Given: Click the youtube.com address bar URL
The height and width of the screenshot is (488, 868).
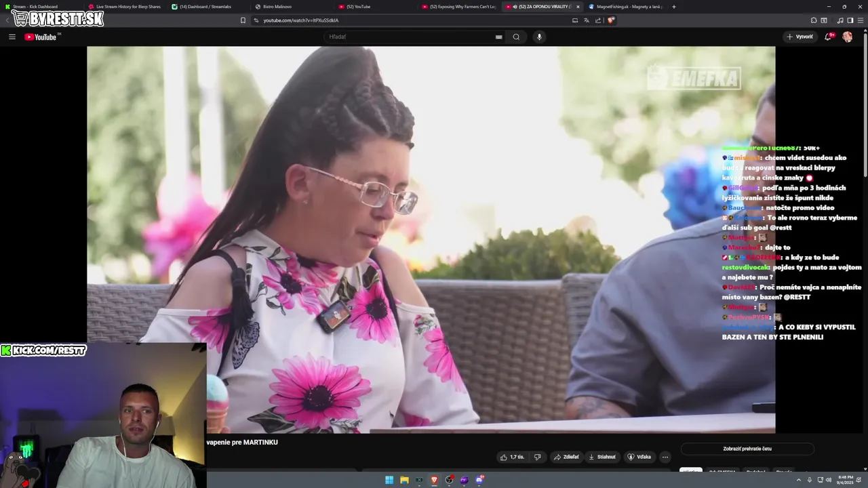Looking at the screenshot, I should tap(300, 20).
